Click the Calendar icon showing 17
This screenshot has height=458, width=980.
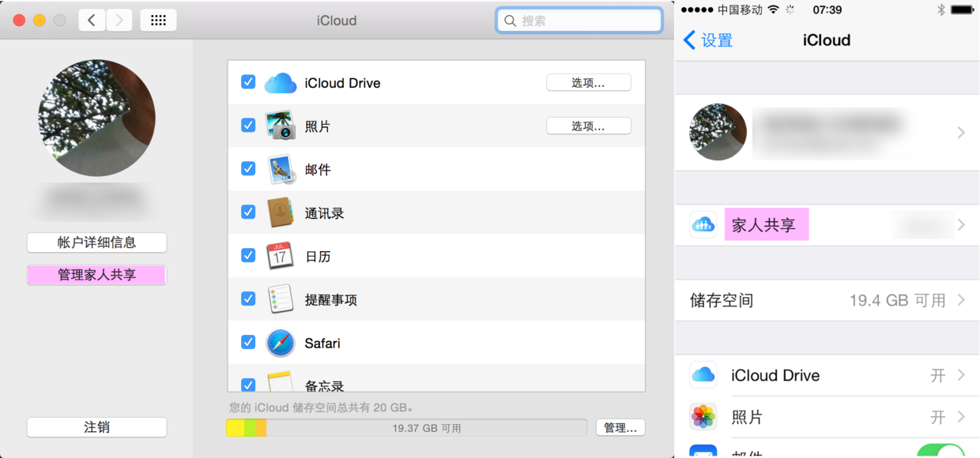[x=280, y=256]
